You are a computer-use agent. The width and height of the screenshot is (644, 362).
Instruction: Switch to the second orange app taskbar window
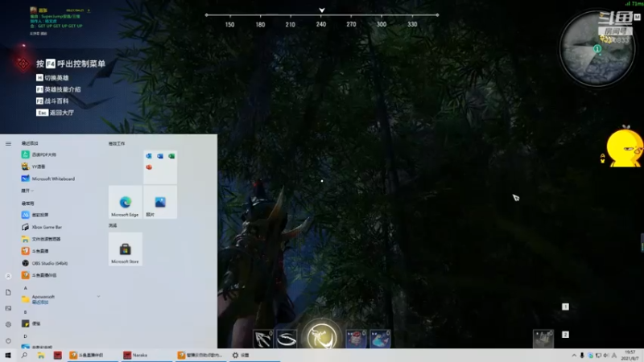click(200, 355)
